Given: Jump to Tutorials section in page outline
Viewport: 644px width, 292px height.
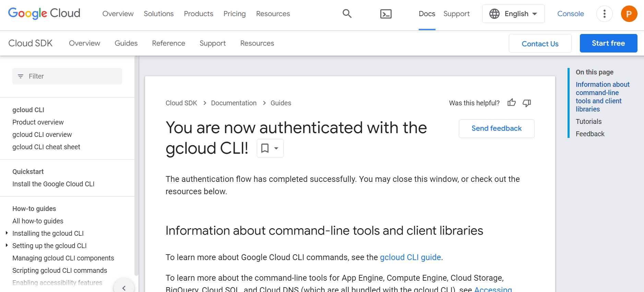Looking at the screenshot, I should 589,121.
